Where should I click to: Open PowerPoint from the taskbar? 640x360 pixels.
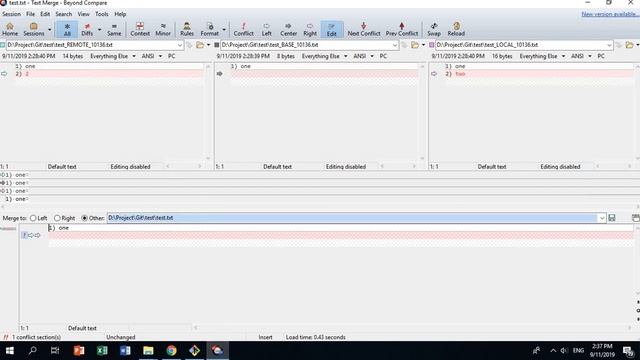click(x=79, y=351)
